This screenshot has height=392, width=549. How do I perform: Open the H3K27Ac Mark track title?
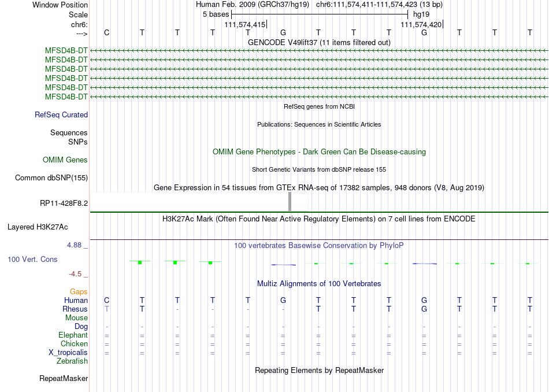pyautogui.click(x=319, y=219)
